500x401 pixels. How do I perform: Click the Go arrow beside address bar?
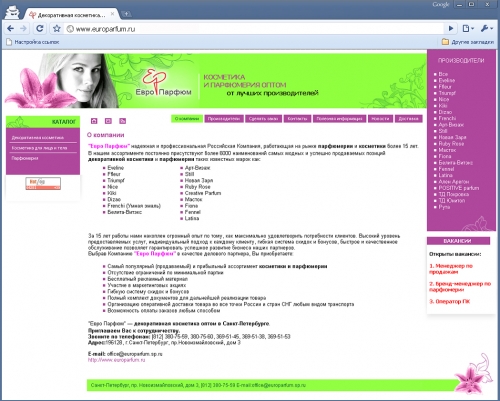coord(451,29)
